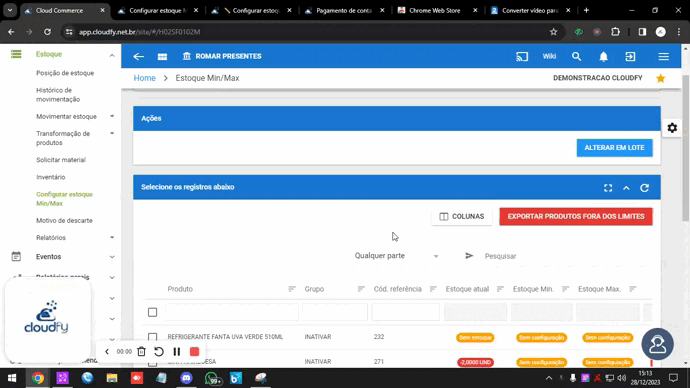690x388 pixels.
Task: Click the ALTERAR EM LOTE button
Action: [x=614, y=148]
